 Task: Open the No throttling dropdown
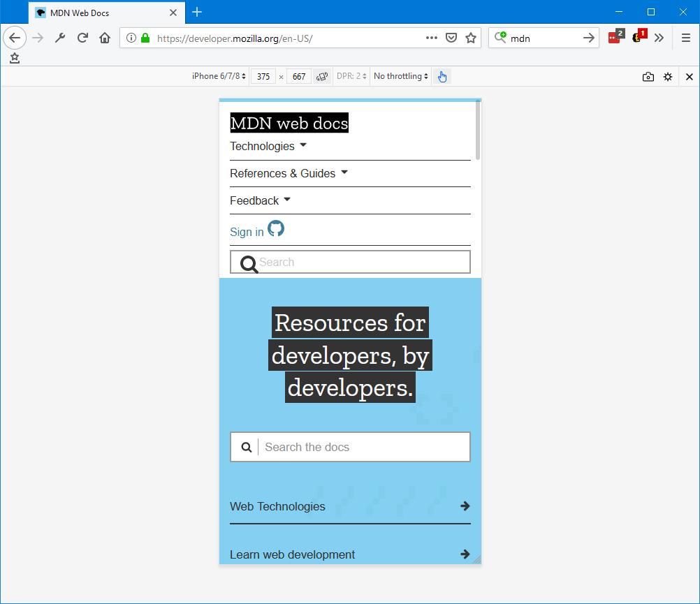[401, 76]
